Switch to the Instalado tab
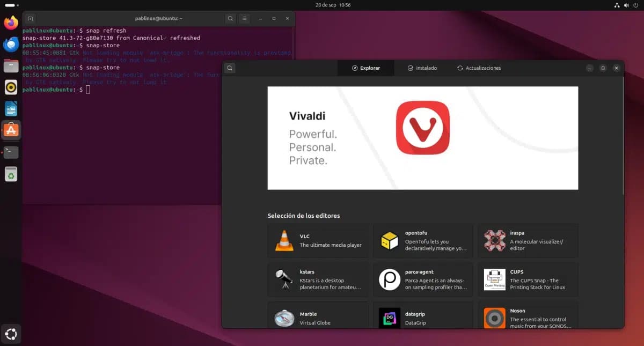The width and height of the screenshot is (644, 346). [422, 68]
